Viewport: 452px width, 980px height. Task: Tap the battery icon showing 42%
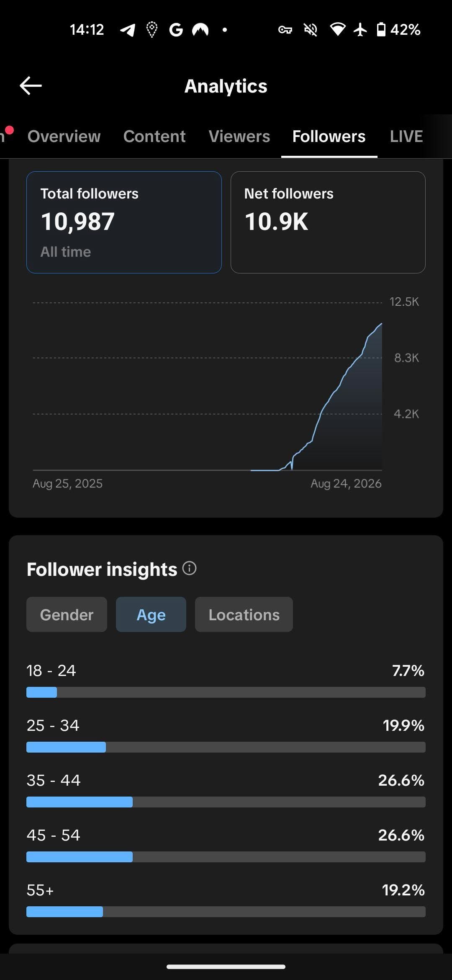381,30
